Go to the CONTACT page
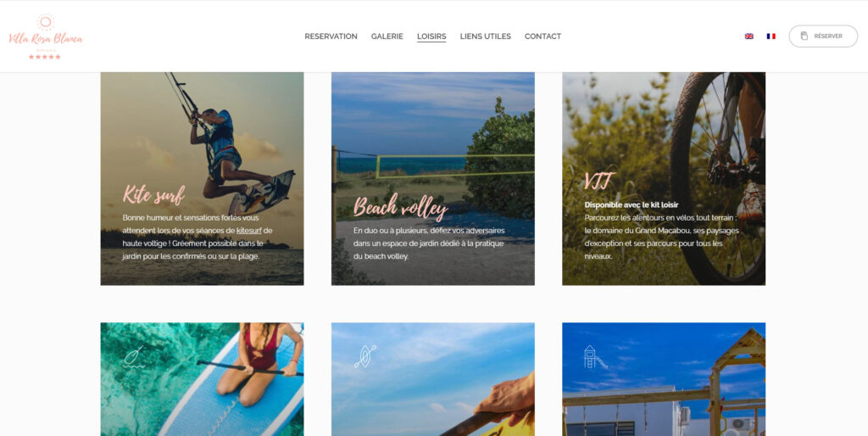868x436 pixels. (543, 36)
